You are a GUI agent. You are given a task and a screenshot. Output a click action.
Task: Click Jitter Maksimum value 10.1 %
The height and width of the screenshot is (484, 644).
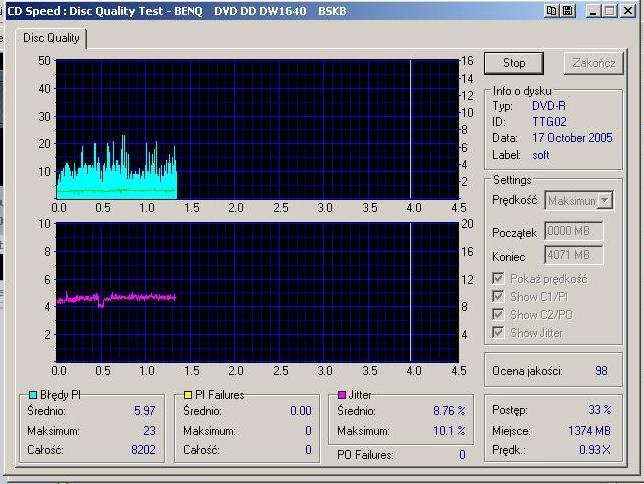(449, 431)
